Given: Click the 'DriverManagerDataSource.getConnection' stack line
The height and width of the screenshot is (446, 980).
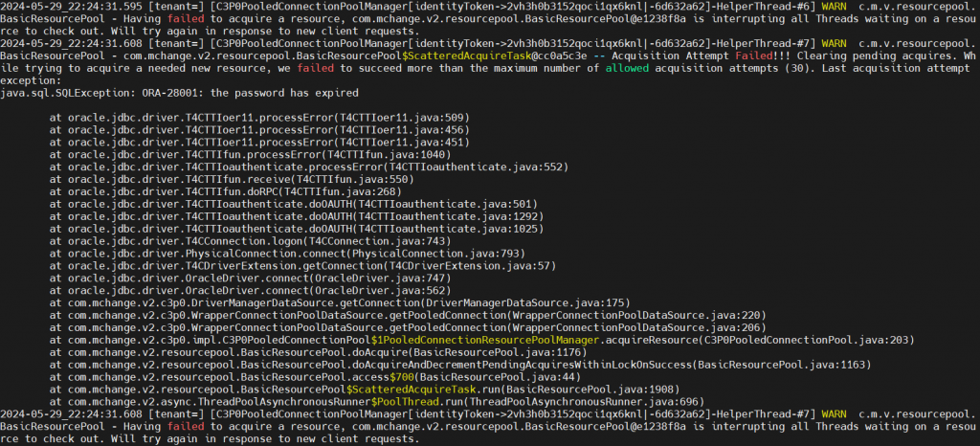Looking at the screenshot, I should click(x=340, y=302).
